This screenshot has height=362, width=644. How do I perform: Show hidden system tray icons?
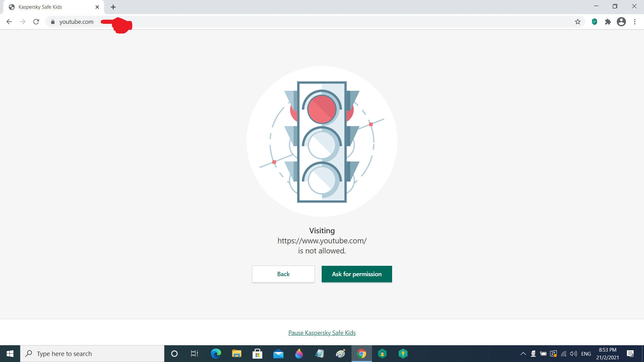pyautogui.click(x=523, y=354)
